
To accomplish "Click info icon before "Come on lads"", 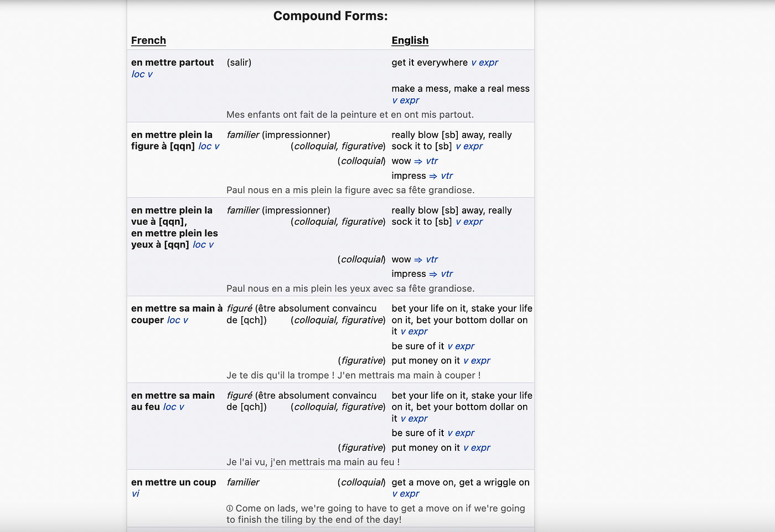I will click(x=230, y=508).
